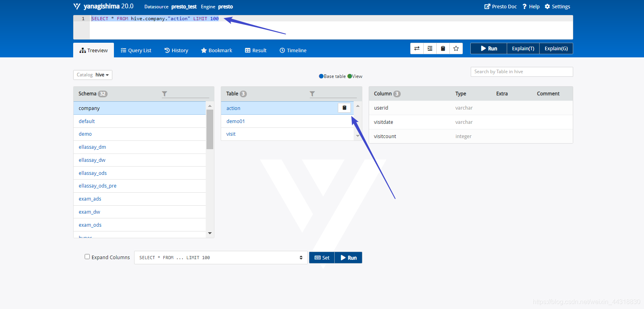Click the Table filter funnel icon
This screenshot has height=309, width=644.
(x=312, y=94)
